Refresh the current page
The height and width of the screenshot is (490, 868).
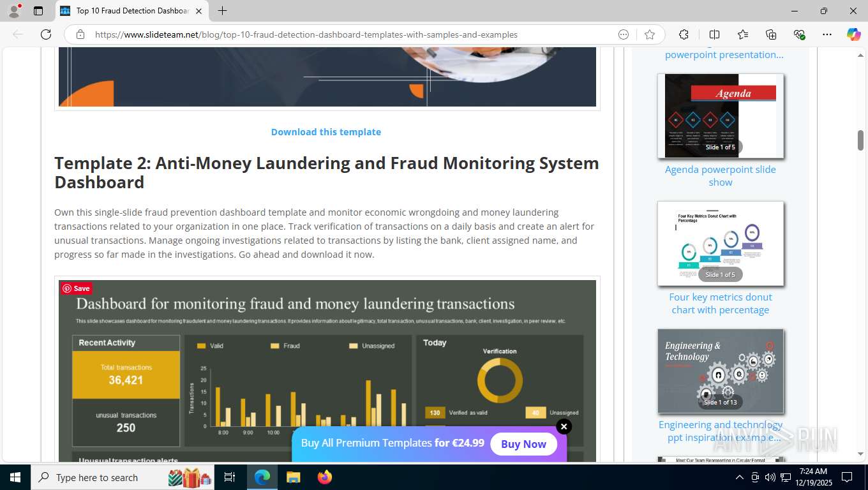(46, 34)
